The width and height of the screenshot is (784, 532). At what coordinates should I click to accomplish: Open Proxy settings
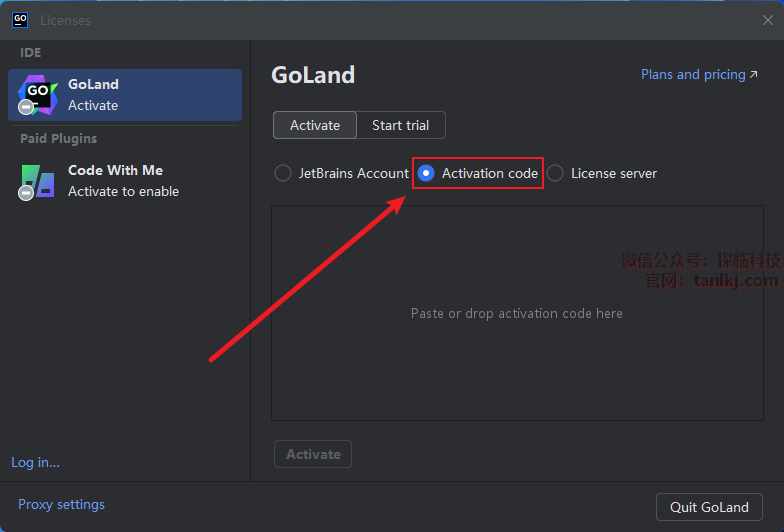[x=61, y=505]
